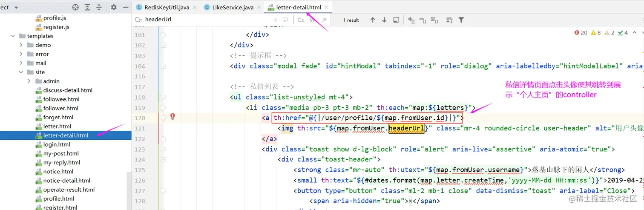Select the letter-detail.html editor tab

tap(298, 7)
